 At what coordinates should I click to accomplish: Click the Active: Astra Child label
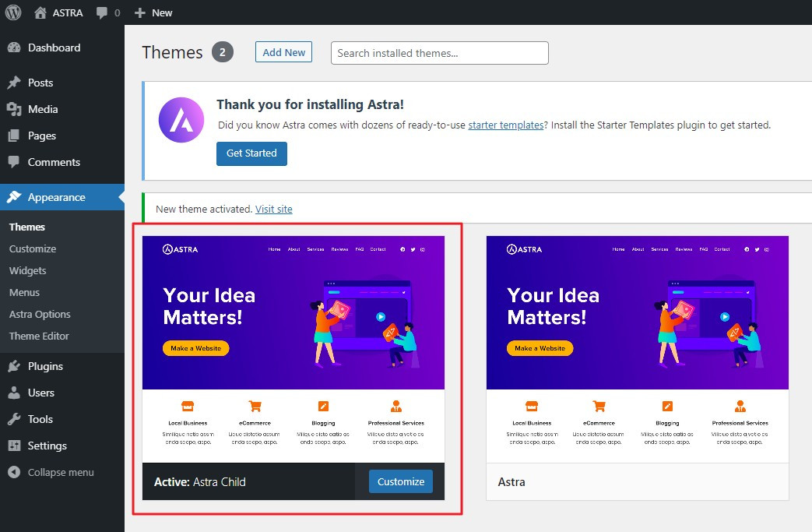(200, 481)
